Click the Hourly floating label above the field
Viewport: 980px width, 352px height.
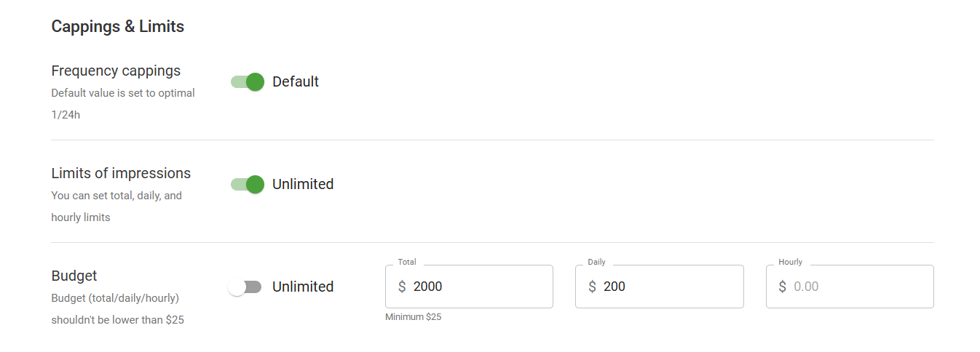[790, 262]
